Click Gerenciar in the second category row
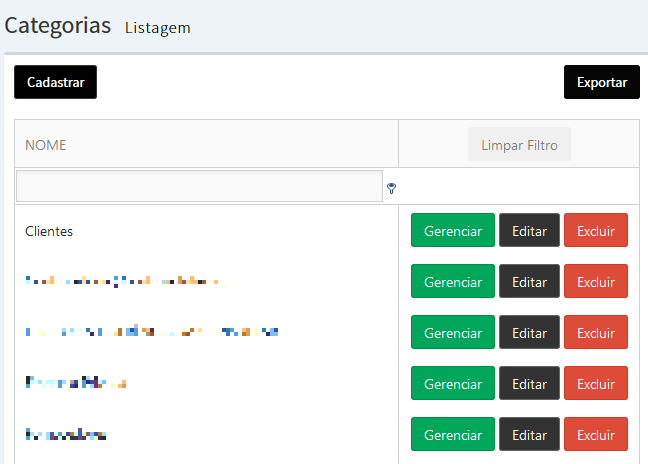The width and height of the screenshot is (648, 464). click(453, 281)
